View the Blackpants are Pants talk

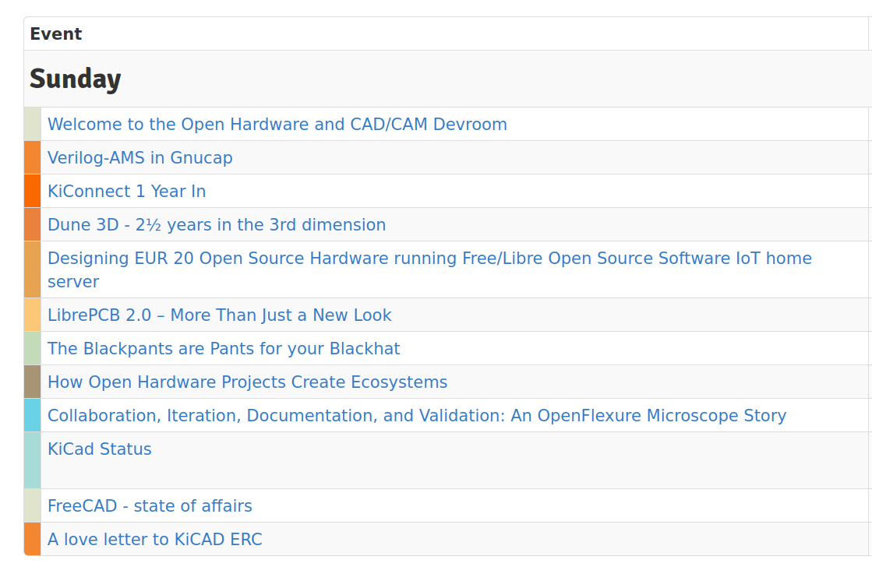(224, 348)
